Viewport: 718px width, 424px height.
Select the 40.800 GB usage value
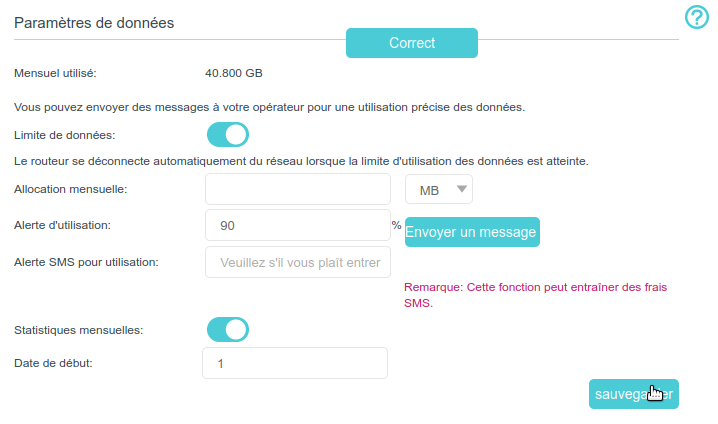coord(234,73)
